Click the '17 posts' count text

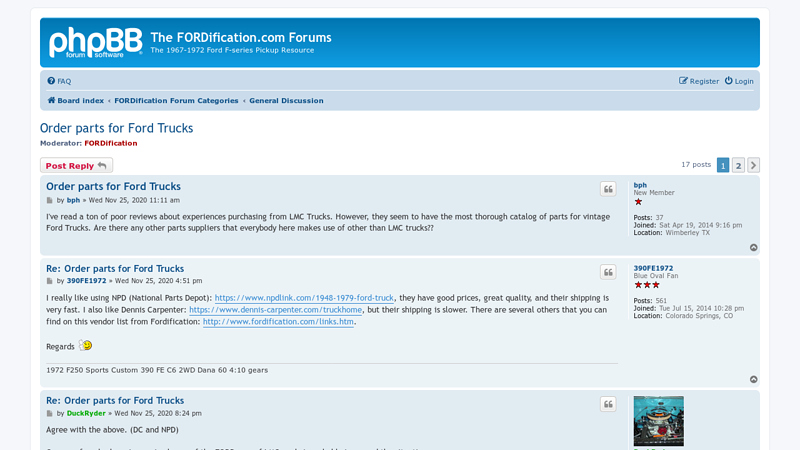tap(696, 165)
